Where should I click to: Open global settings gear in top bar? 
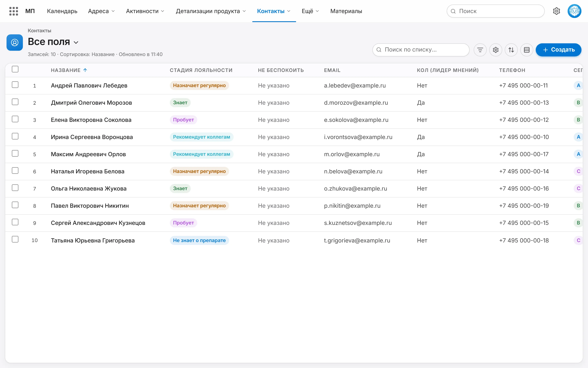point(556,11)
